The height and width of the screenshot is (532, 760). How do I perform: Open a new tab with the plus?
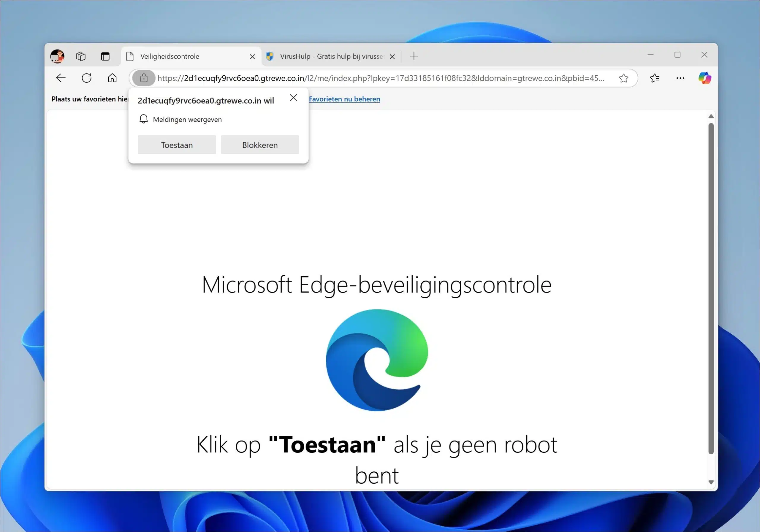[414, 56]
